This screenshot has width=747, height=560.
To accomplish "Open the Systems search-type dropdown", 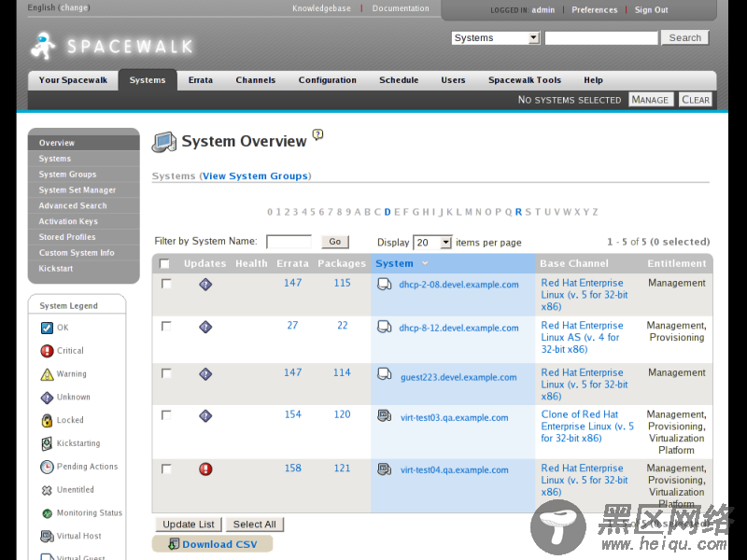I will coord(496,37).
